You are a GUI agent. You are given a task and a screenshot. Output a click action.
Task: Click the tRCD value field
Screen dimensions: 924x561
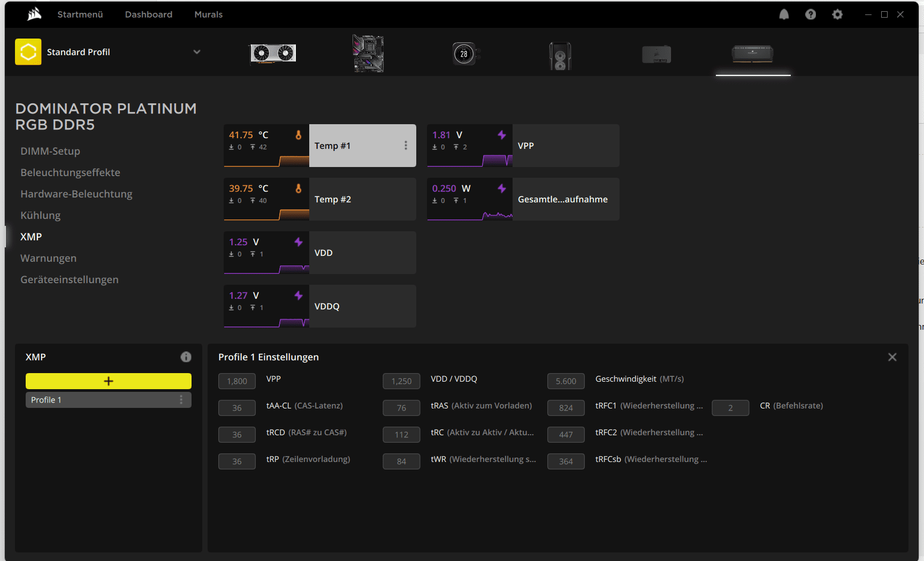point(237,435)
